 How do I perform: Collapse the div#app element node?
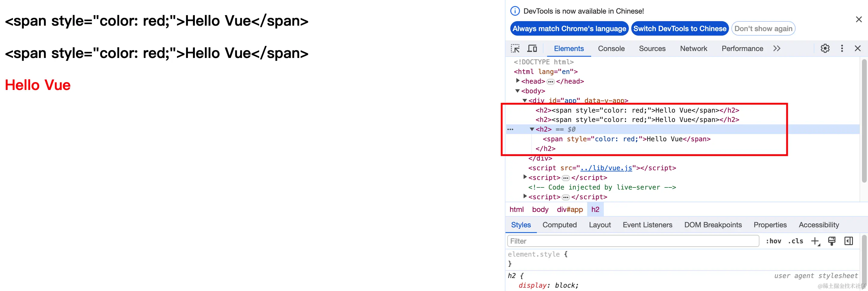(525, 101)
